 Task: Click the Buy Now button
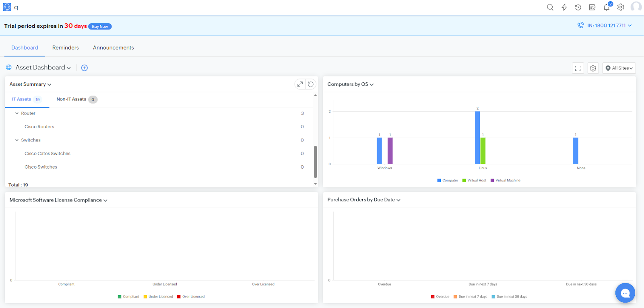point(100,27)
